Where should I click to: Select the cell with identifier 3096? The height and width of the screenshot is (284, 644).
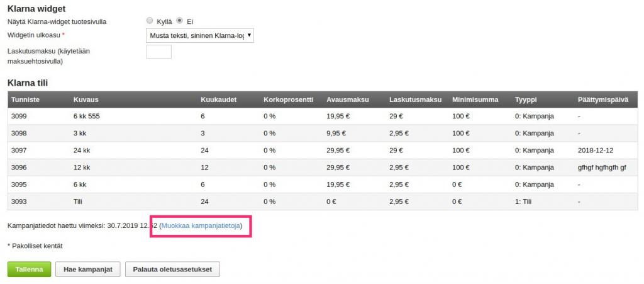click(x=19, y=168)
